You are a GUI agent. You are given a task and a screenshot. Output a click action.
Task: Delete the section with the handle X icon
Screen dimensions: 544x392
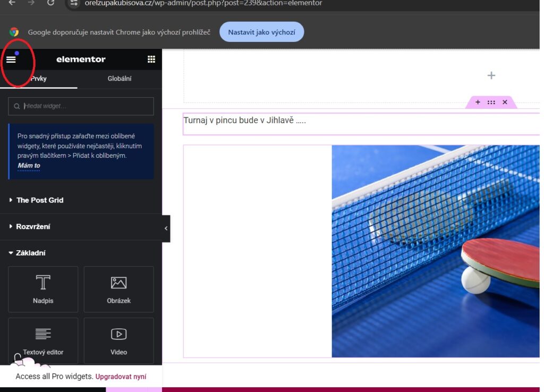click(x=505, y=102)
